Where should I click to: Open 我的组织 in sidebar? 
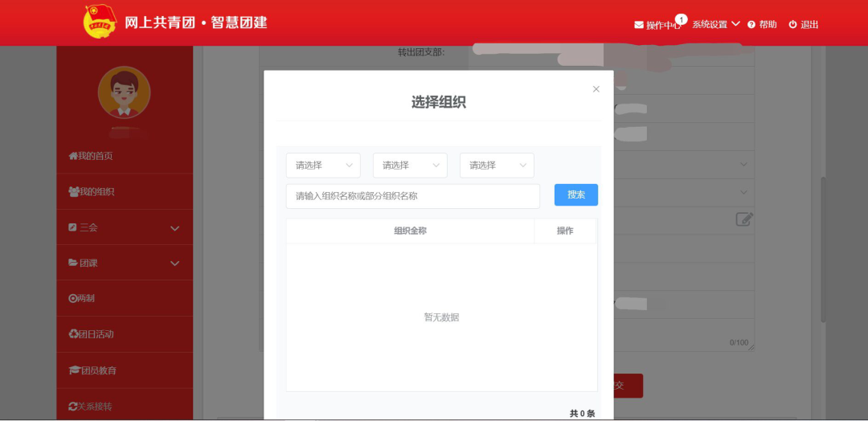(92, 192)
